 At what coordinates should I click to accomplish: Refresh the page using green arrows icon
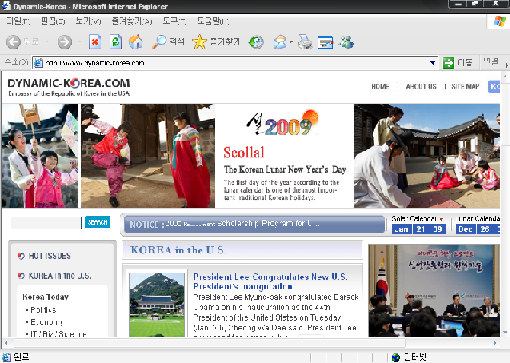116,42
